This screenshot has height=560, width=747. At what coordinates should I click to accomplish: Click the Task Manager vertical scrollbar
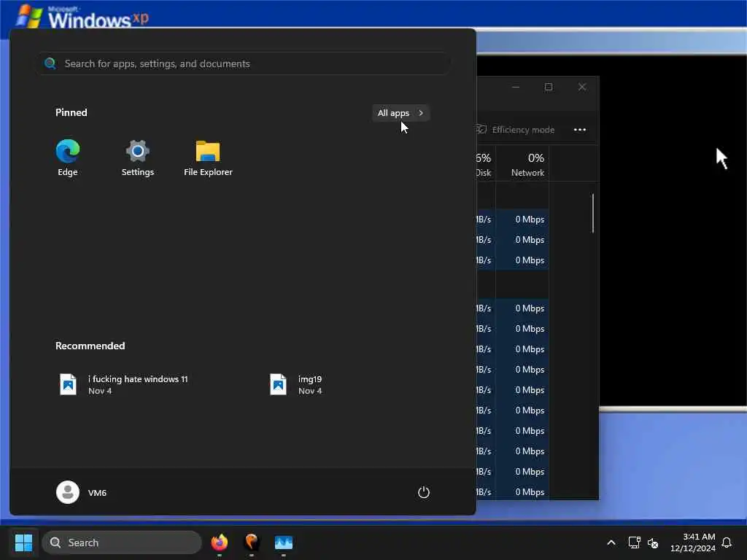[x=593, y=214]
